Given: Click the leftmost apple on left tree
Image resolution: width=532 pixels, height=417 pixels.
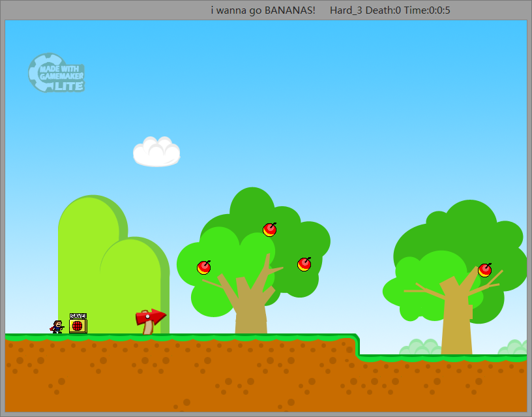Looking at the screenshot, I should 204,268.
